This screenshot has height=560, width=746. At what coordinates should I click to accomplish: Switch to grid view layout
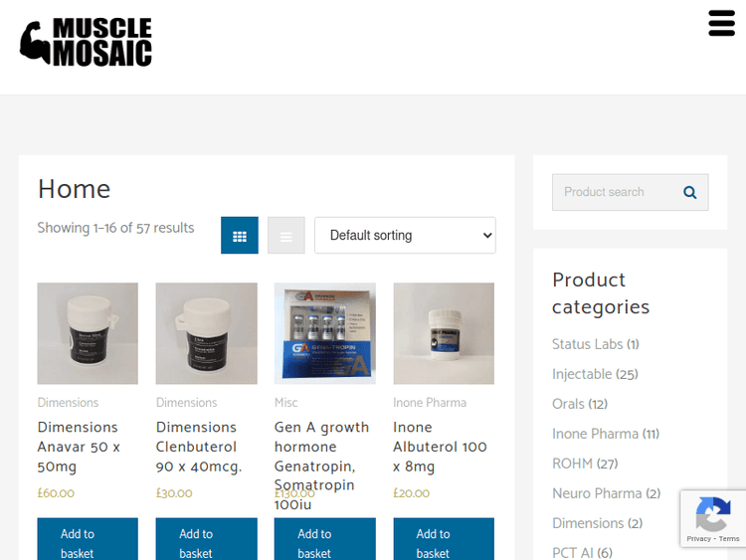[x=240, y=236]
